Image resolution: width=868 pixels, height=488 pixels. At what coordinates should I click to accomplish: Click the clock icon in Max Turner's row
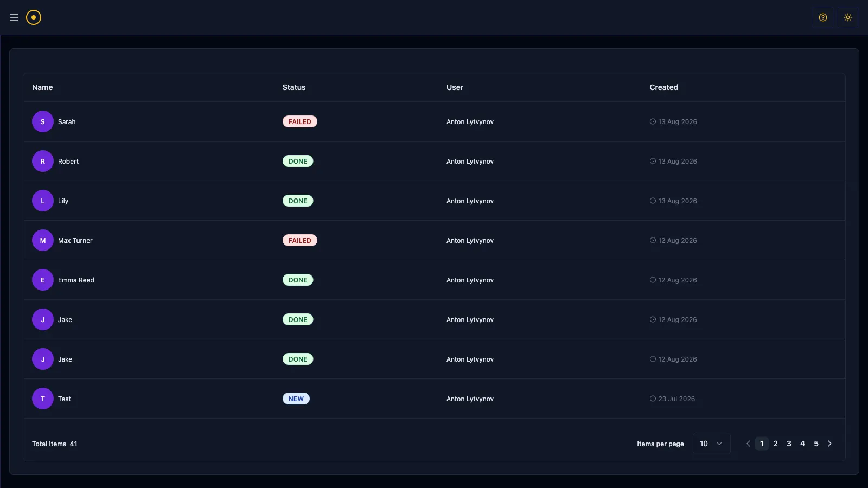(x=653, y=240)
